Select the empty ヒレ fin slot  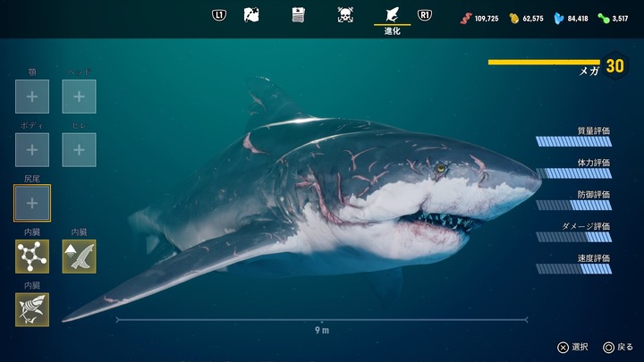79,150
